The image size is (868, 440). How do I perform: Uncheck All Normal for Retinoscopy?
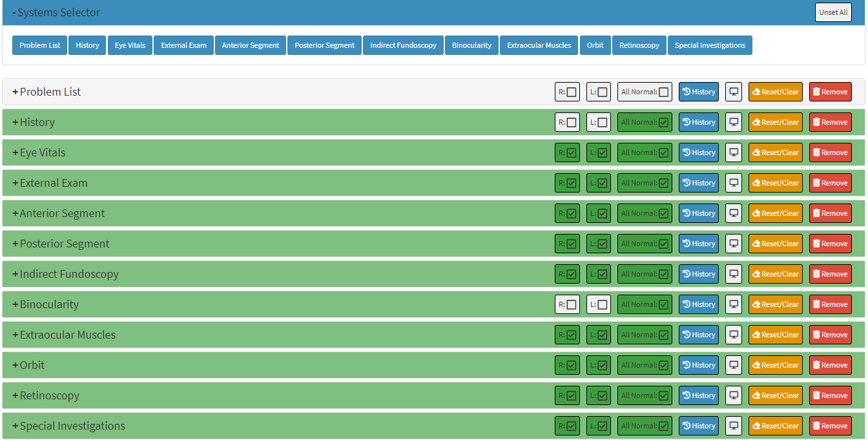click(663, 395)
